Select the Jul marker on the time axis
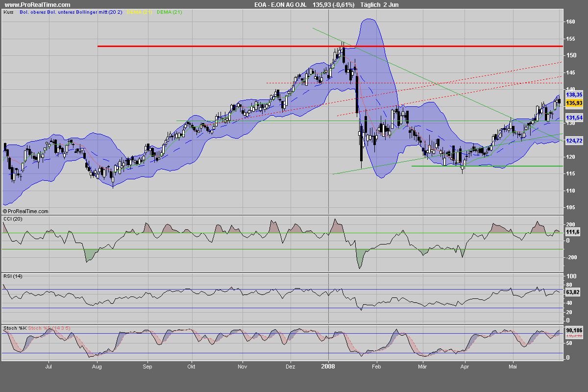Image resolution: width=588 pixels, height=392 pixels. coord(49,366)
